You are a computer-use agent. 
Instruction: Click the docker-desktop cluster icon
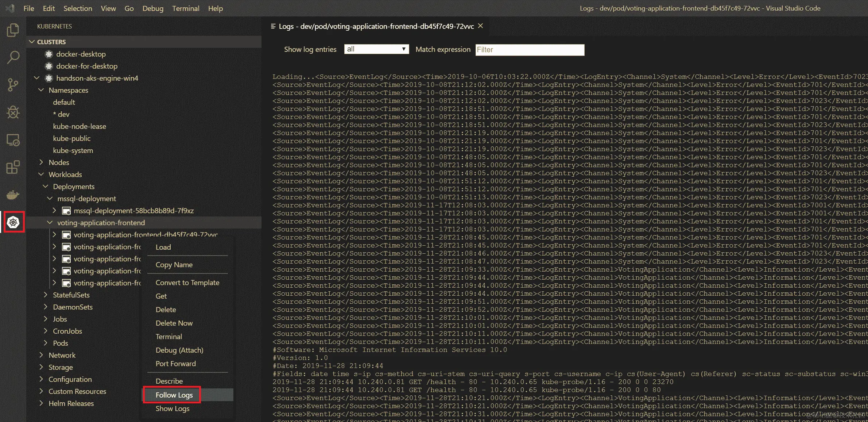pos(49,54)
